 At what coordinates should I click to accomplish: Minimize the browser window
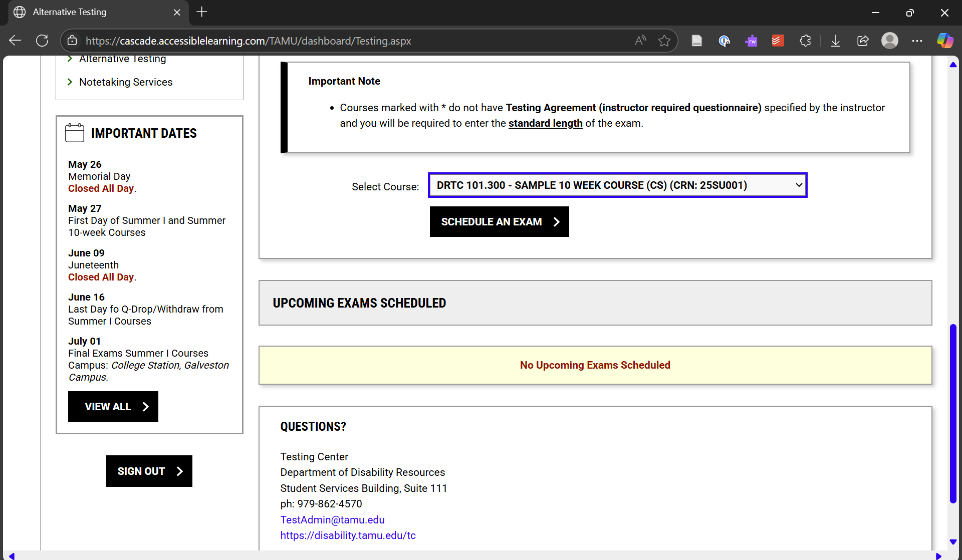point(875,13)
